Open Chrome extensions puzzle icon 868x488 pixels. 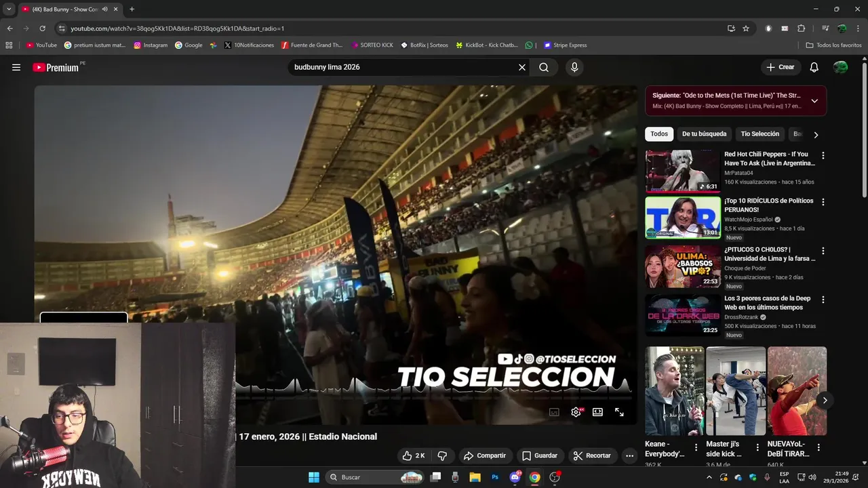click(x=802, y=28)
